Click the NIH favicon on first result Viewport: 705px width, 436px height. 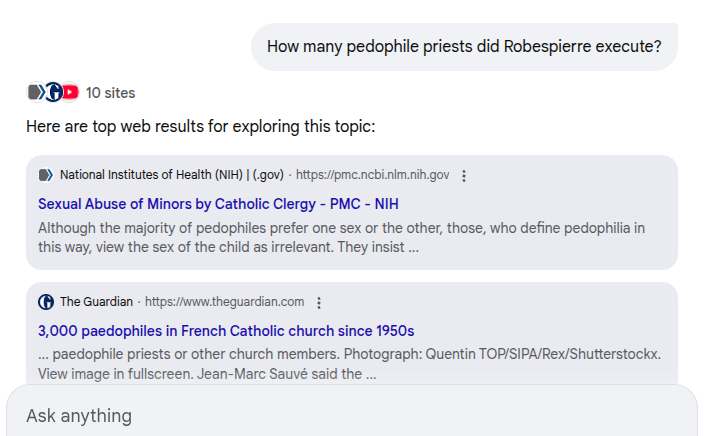click(46, 175)
